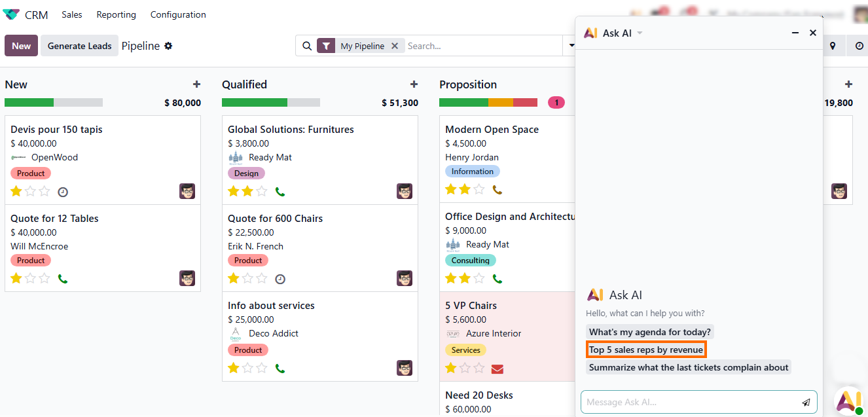Click the send message arrow icon
Screen dimensions: 868x417
[x=806, y=403]
